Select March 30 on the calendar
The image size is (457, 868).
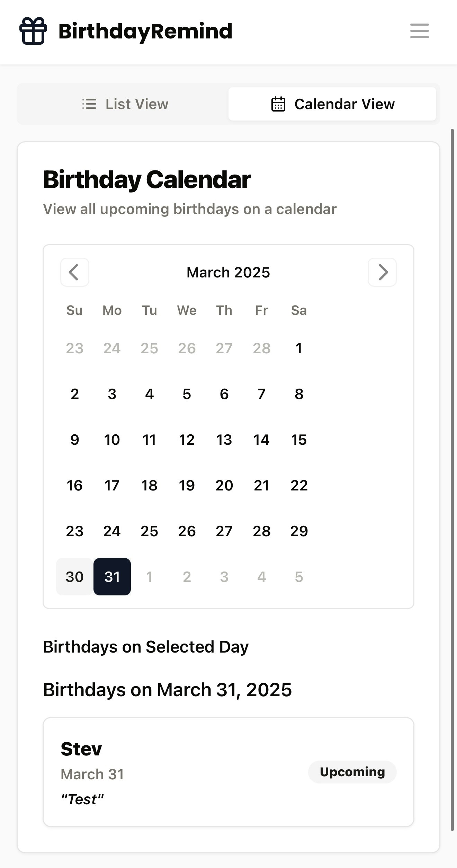coord(75,577)
